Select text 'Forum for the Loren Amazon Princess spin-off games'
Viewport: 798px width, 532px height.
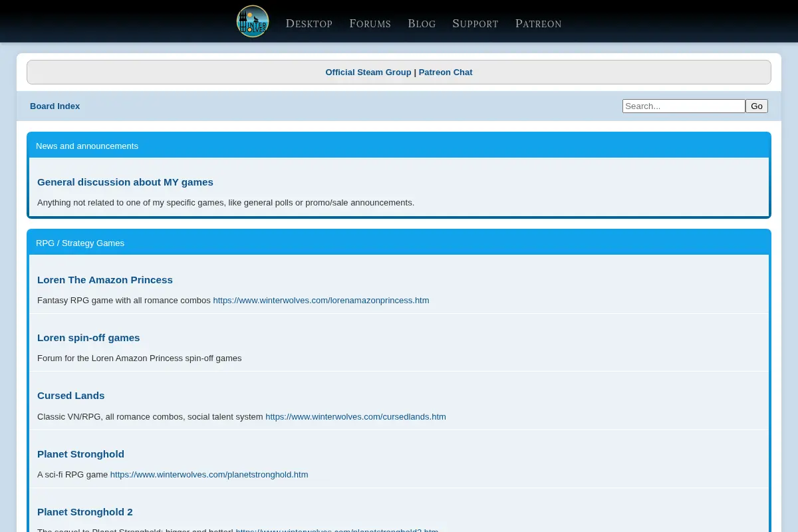click(140, 358)
